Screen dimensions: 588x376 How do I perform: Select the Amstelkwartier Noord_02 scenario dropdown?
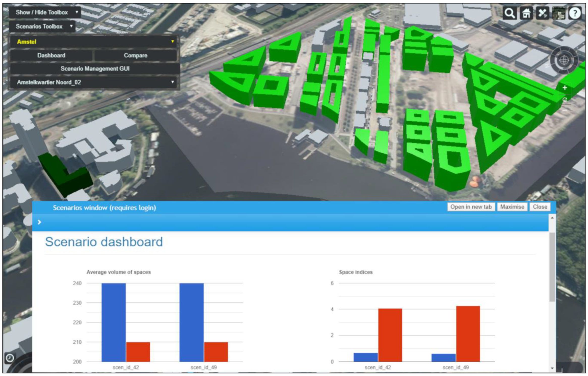[95, 82]
